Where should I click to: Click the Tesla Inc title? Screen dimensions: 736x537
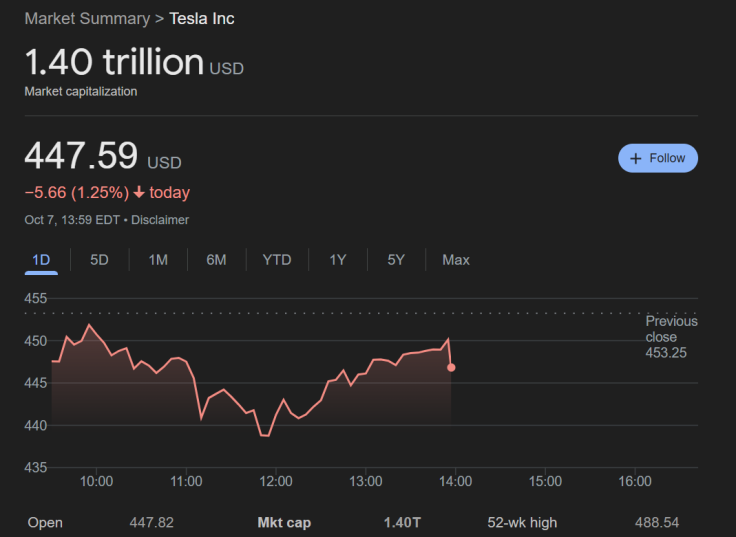[202, 18]
